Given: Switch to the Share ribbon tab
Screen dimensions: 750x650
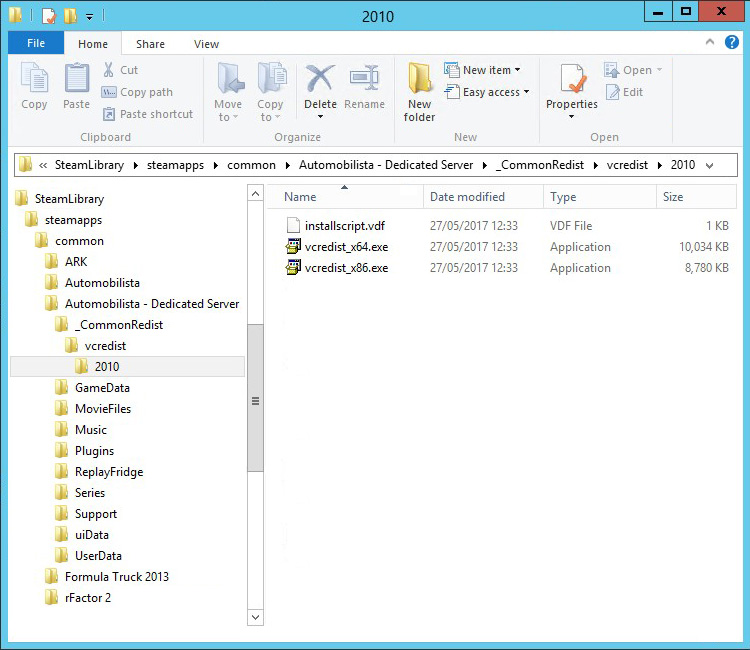Looking at the screenshot, I should pyautogui.click(x=150, y=44).
